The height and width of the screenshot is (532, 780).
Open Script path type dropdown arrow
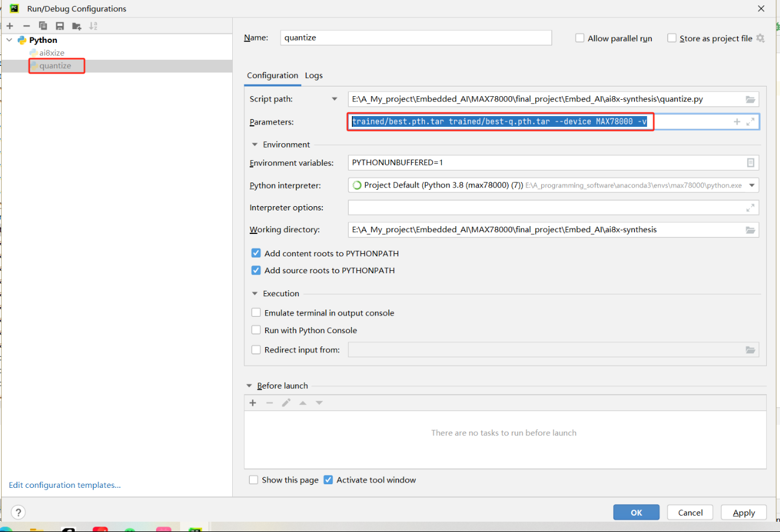point(334,99)
